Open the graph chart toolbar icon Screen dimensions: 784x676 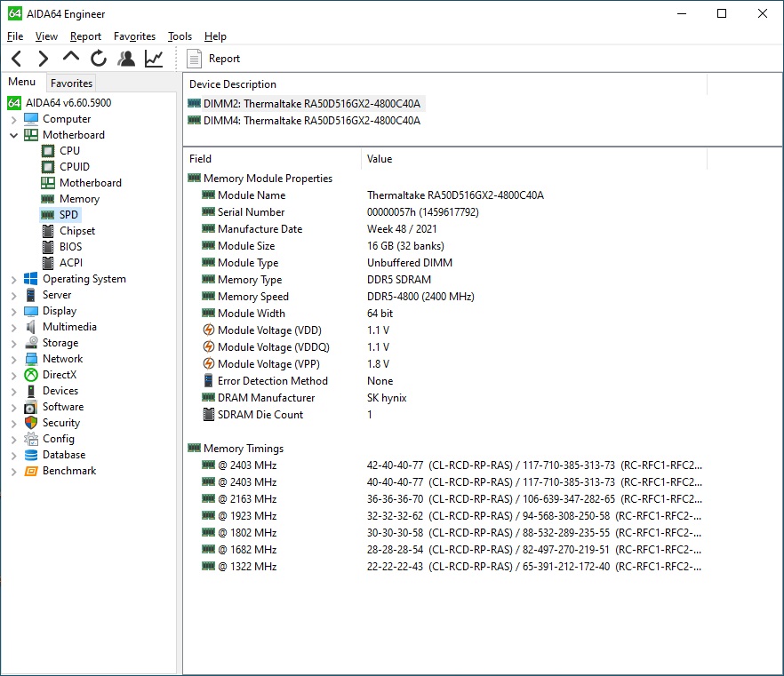pos(154,59)
